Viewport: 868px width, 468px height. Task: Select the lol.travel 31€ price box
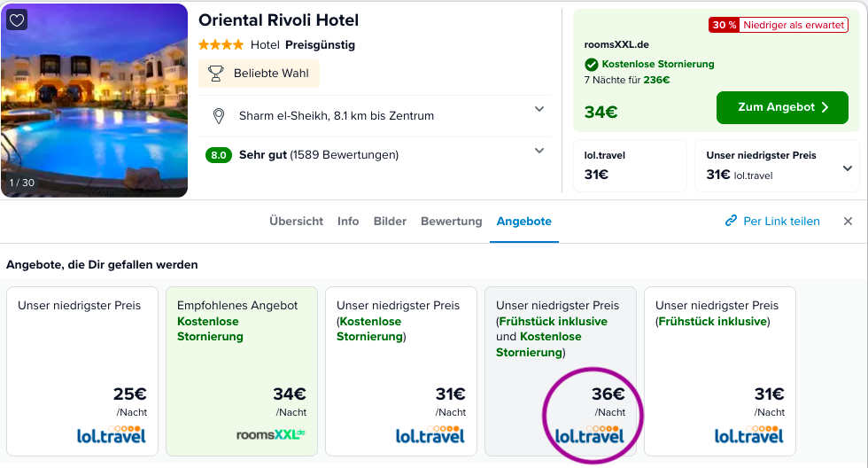point(630,166)
